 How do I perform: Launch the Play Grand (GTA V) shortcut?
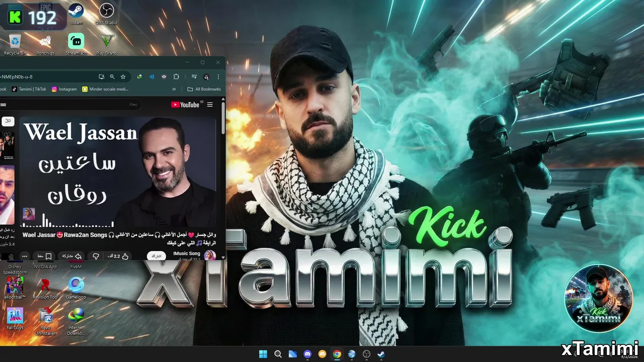106,44
